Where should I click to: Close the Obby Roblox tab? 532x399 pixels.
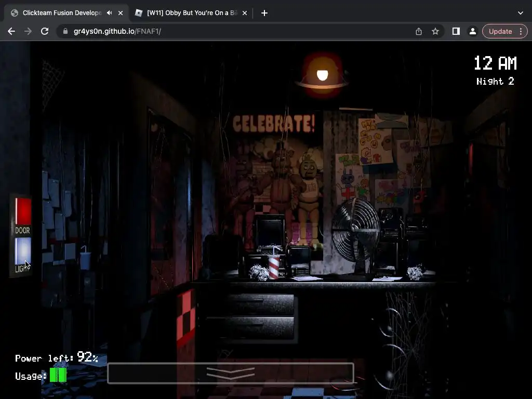tap(245, 13)
